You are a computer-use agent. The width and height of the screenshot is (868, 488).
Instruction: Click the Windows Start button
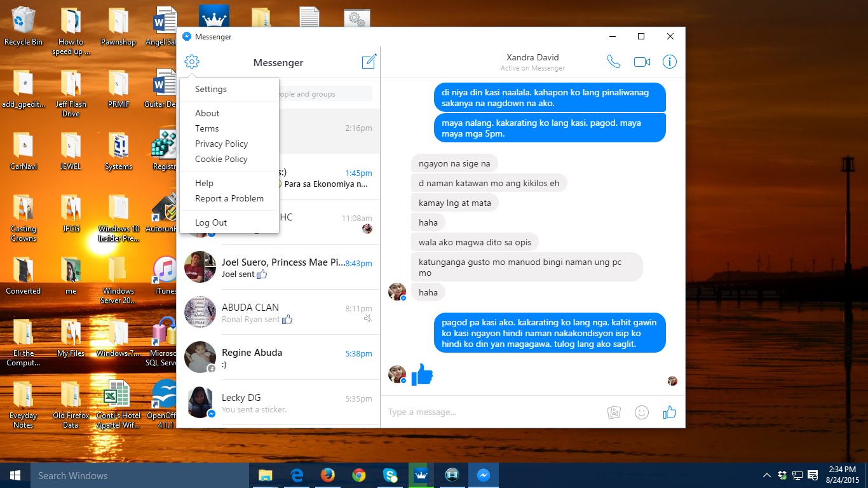pos(14,475)
